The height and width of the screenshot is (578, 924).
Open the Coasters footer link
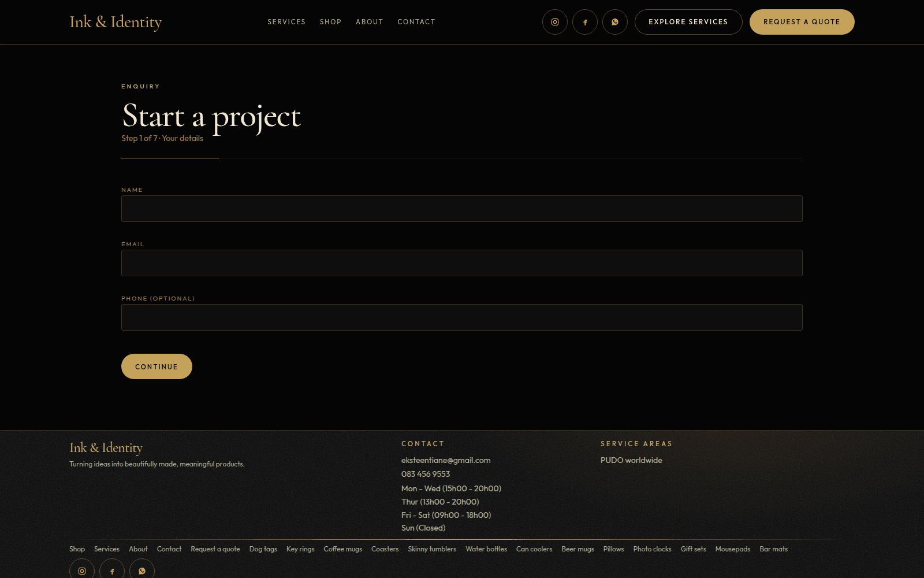point(385,549)
